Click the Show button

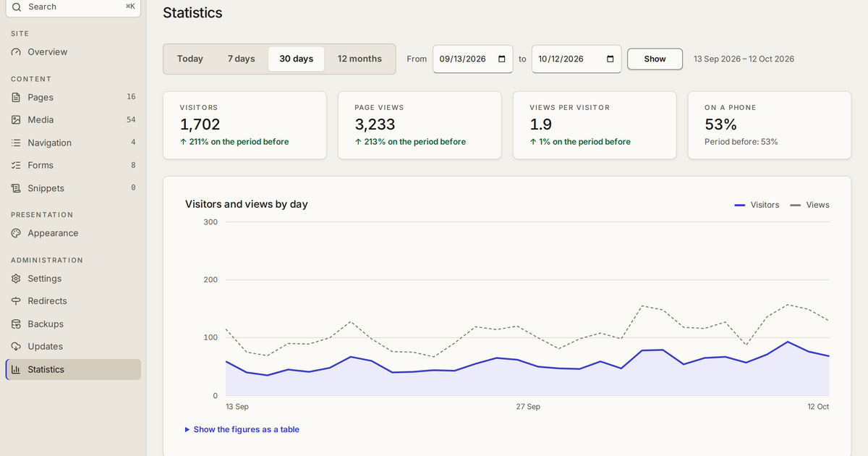655,59
